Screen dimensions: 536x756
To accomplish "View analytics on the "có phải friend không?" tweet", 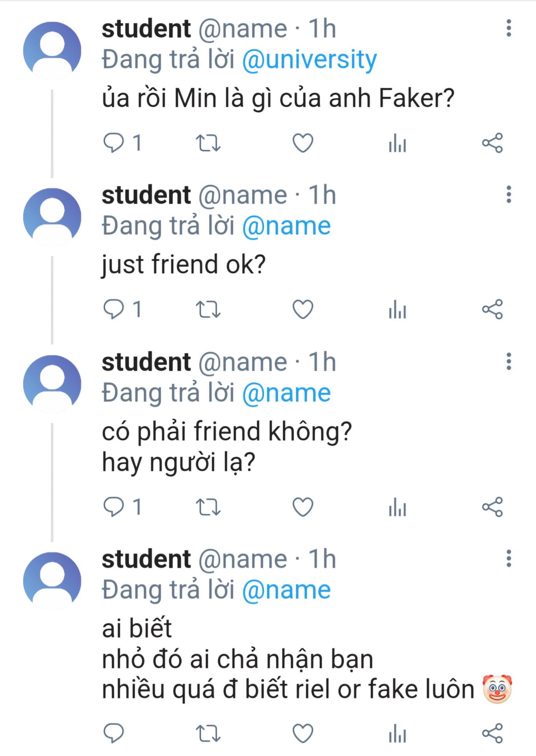I will click(x=397, y=506).
